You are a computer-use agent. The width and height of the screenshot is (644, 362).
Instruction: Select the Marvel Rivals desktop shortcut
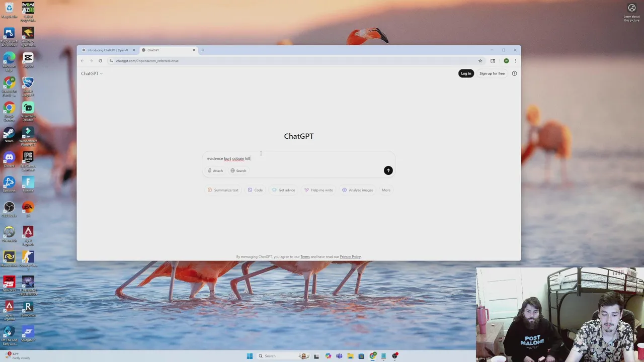9,259
